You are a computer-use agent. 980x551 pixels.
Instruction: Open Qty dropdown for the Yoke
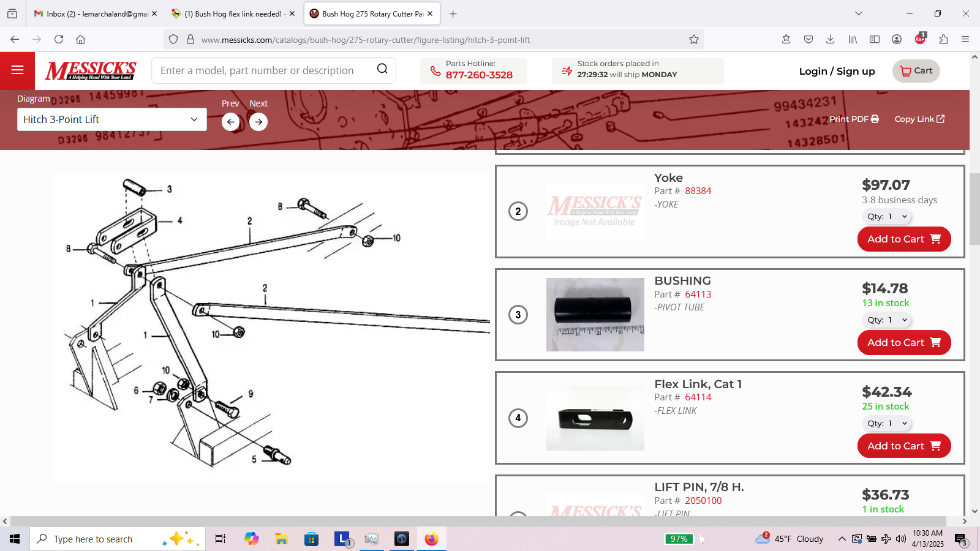[x=887, y=217]
